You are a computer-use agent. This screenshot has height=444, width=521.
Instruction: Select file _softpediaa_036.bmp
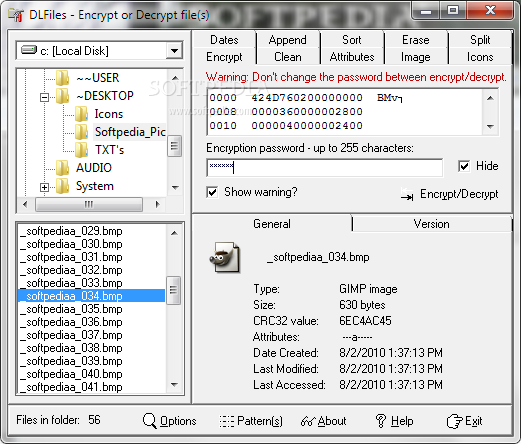91,322
